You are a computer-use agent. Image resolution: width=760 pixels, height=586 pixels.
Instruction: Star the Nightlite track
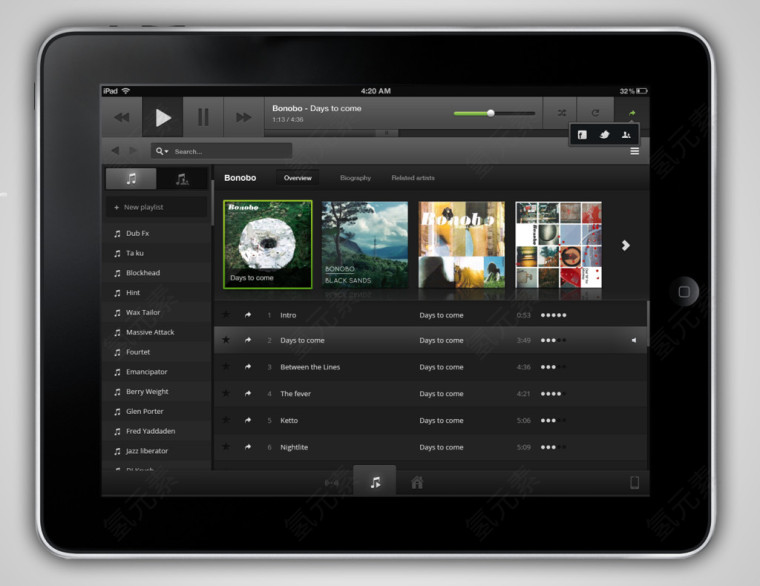(226, 446)
